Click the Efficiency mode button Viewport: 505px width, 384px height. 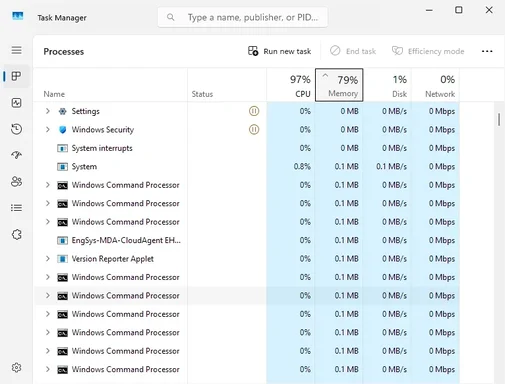[428, 51]
